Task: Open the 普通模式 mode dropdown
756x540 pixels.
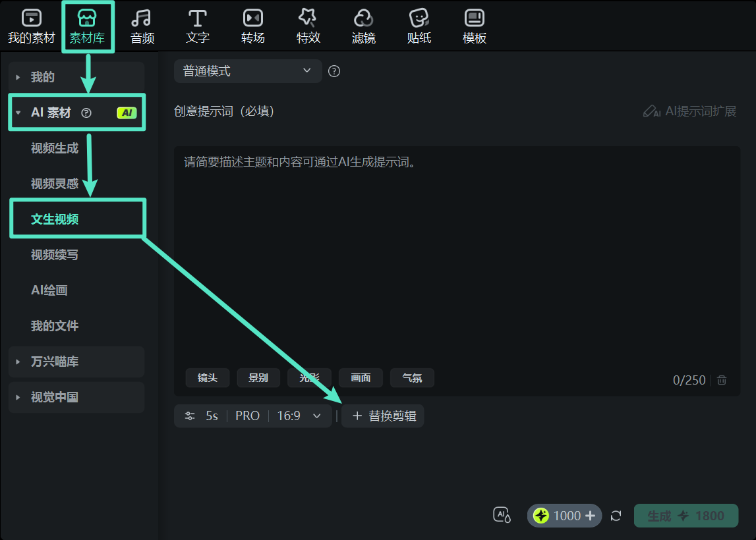Action: click(248, 70)
